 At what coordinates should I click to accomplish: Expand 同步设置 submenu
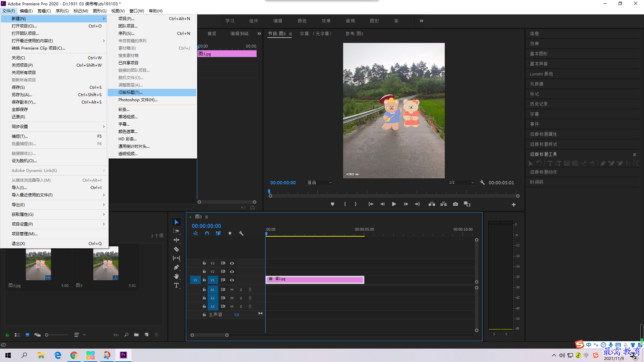54,127
